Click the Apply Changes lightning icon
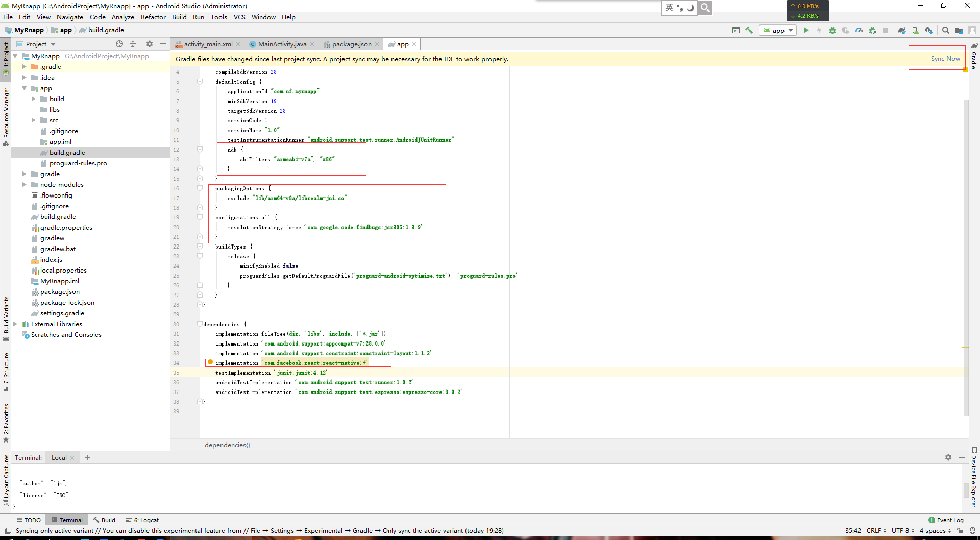Image resolution: width=980 pixels, height=540 pixels. coord(819,31)
